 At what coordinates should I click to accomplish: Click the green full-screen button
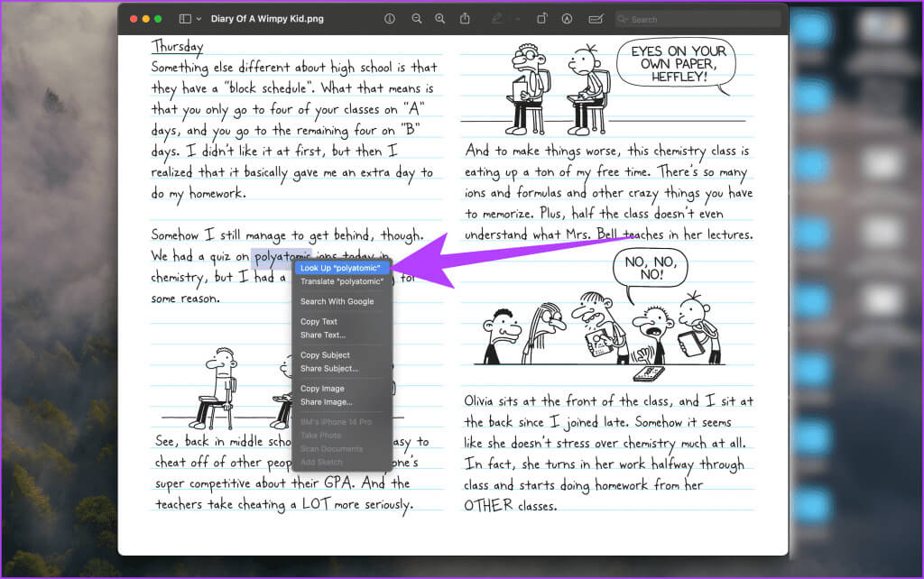[158, 19]
